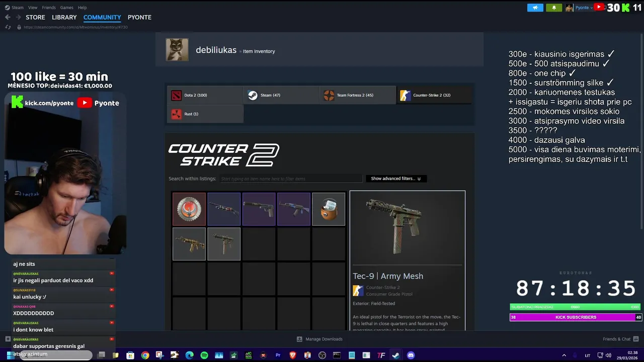
Task: Open the View menu
Action: tap(33, 8)
